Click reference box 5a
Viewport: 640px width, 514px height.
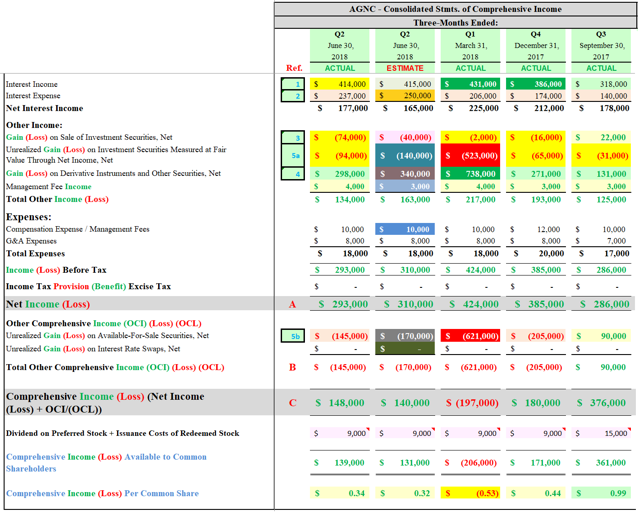pos(293,156)
